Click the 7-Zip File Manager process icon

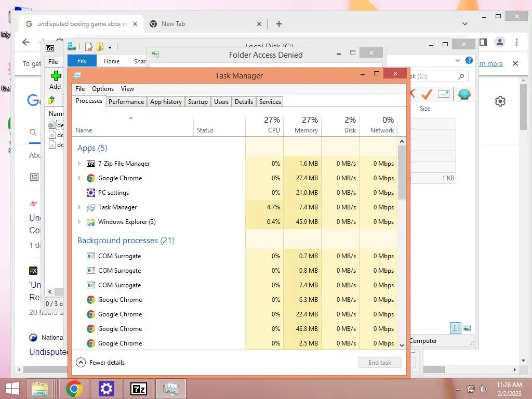90,164
